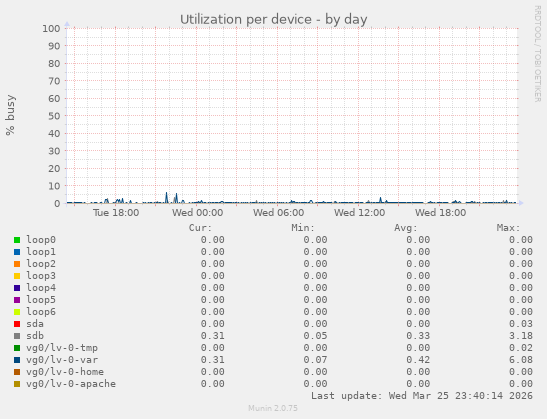Click the 50 y-axis tick label

(54, 116)
